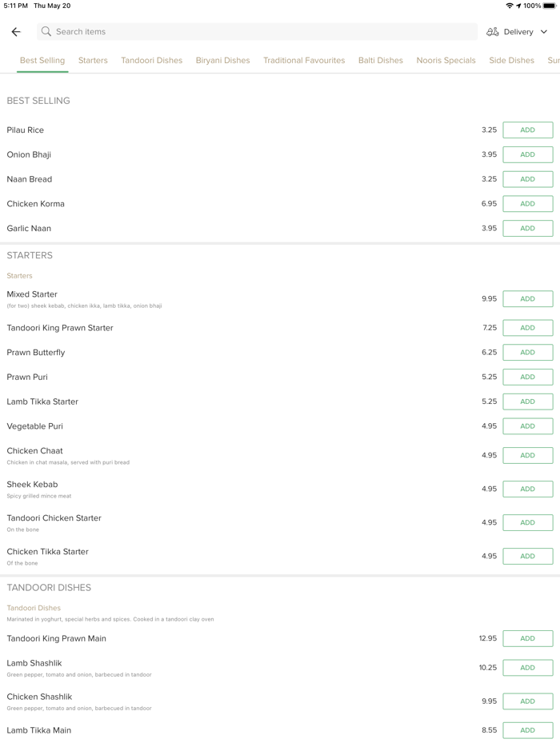The height and width of the screenshot is (747, 560).
Task: Tap the battery icon in status bar
Action: click(x=550, y=6)
